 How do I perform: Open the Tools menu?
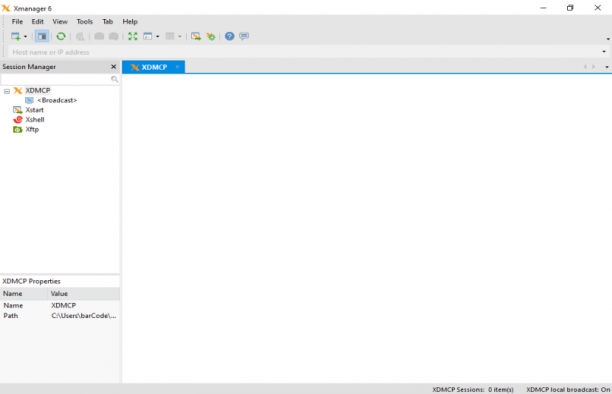coord(84,21)
